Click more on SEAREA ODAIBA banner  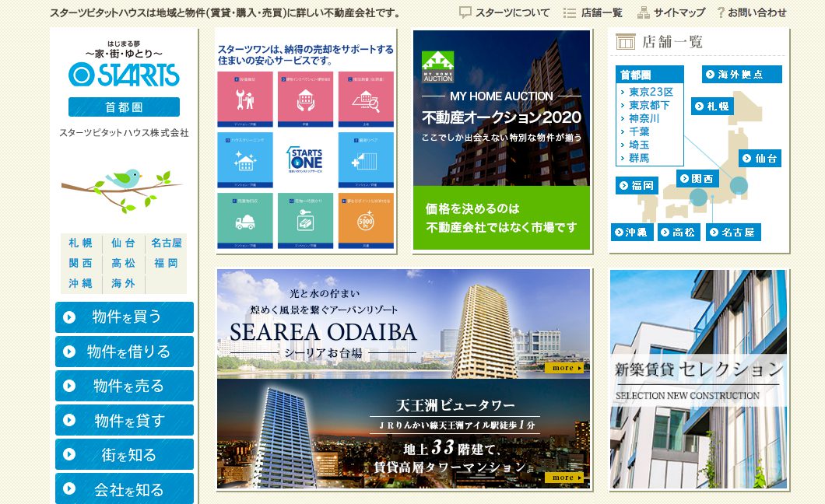point(563,368)
